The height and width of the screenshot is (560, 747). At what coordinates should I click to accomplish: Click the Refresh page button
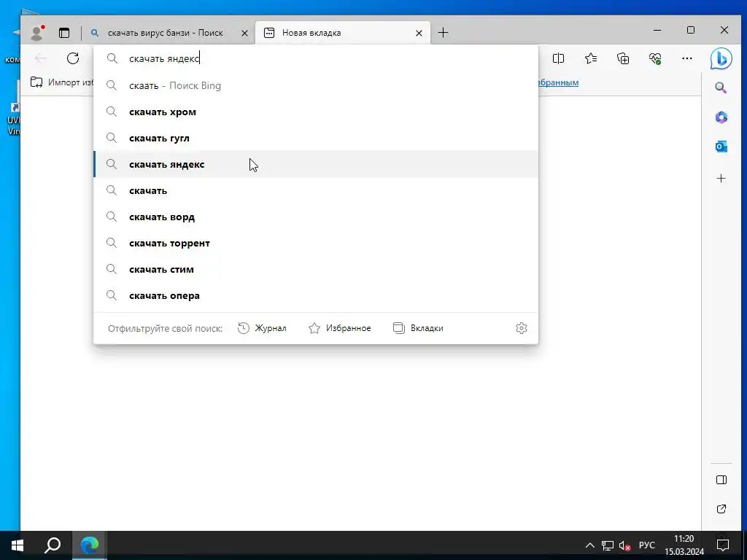point(73,58)
